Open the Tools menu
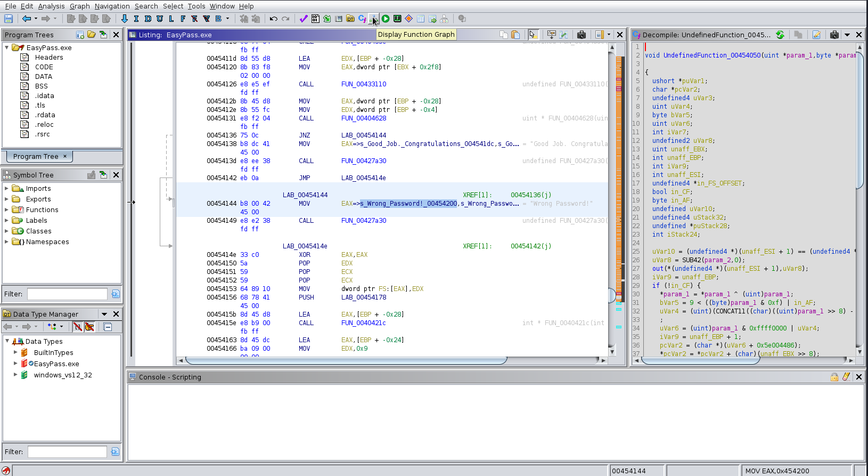Viewport: 868px width, 476px height. click(x=196, y=6)
